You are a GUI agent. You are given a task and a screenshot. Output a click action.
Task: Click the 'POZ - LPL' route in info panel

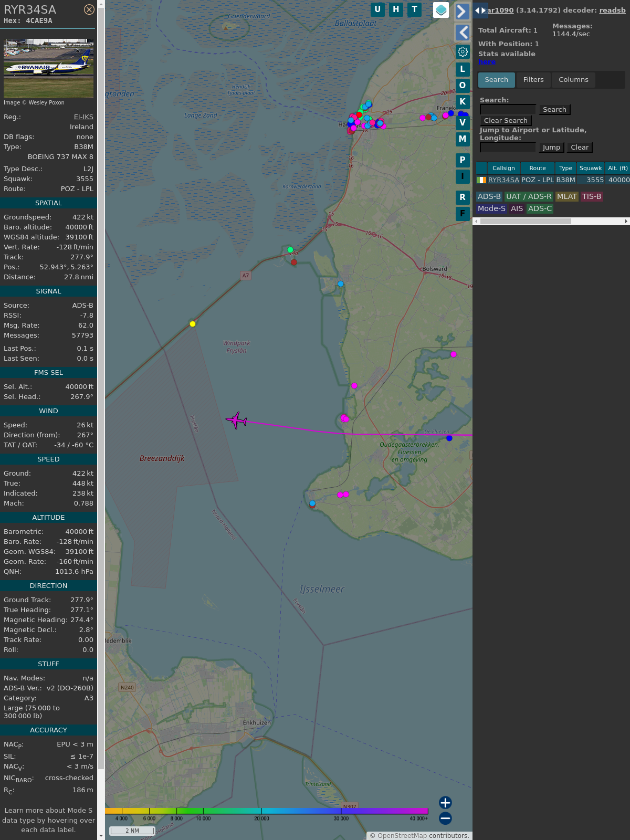[77, 189]
